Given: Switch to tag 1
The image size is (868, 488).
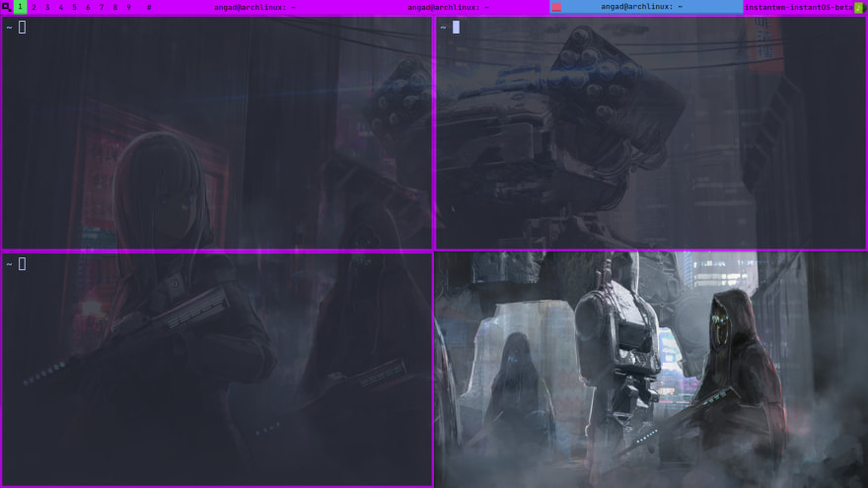Looking at the screenshot, I should (x=20, y=7).
